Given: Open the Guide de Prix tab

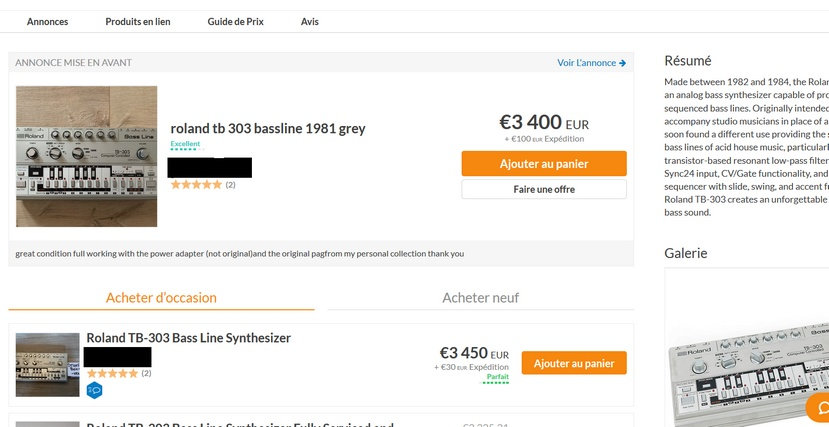Looking at the screenshot, I should (x=235, y=22).
